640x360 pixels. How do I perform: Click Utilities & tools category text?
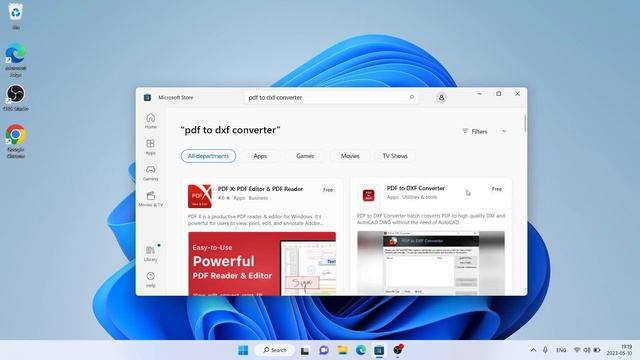(420, 197)
